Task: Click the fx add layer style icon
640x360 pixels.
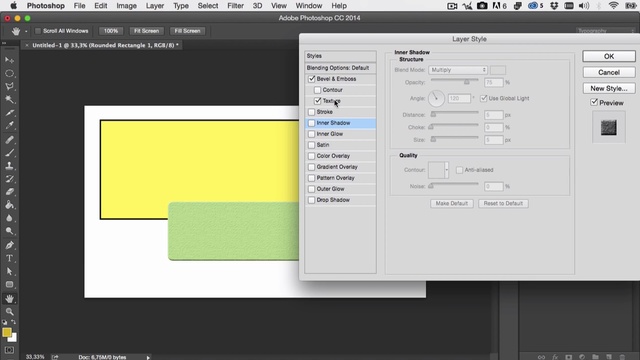Action: (x=555, y=357)
